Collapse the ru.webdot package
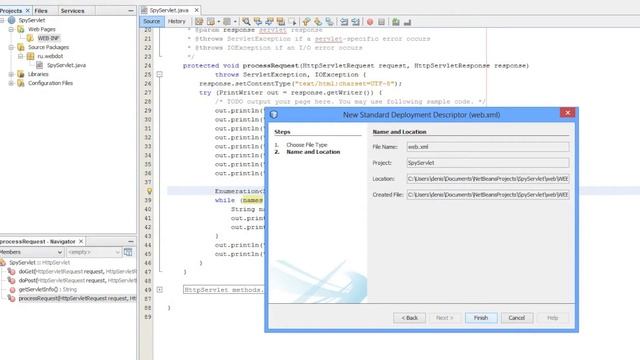The width and height of the screenshot is (640, 360). coord(20,56)
